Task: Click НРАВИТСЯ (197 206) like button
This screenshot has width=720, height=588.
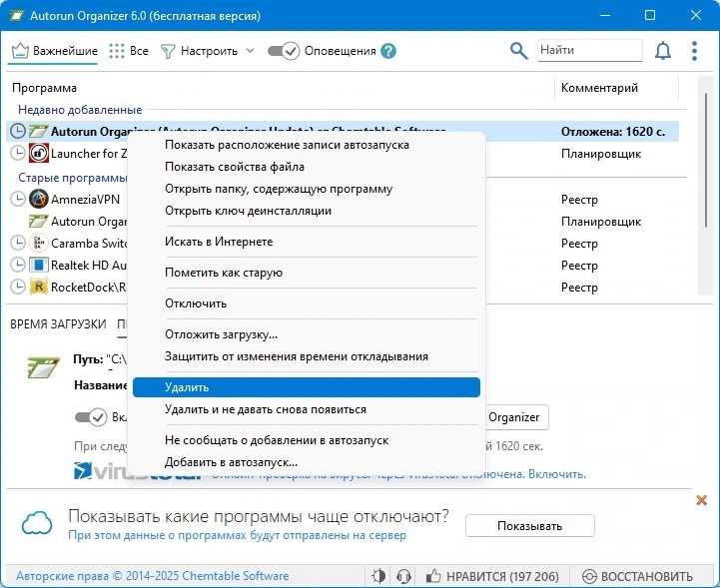Action: [491, 576]
